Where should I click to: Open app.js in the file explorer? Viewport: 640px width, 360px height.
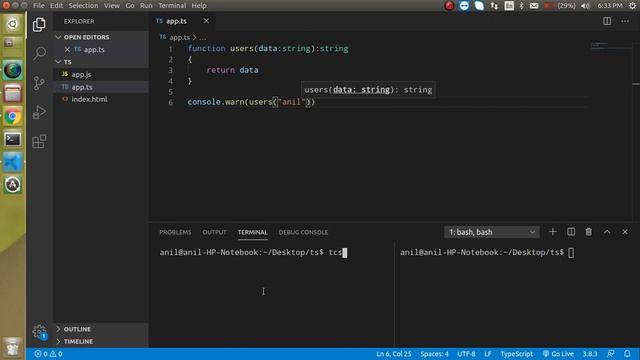pyautogui.click(x=100, y=75)
